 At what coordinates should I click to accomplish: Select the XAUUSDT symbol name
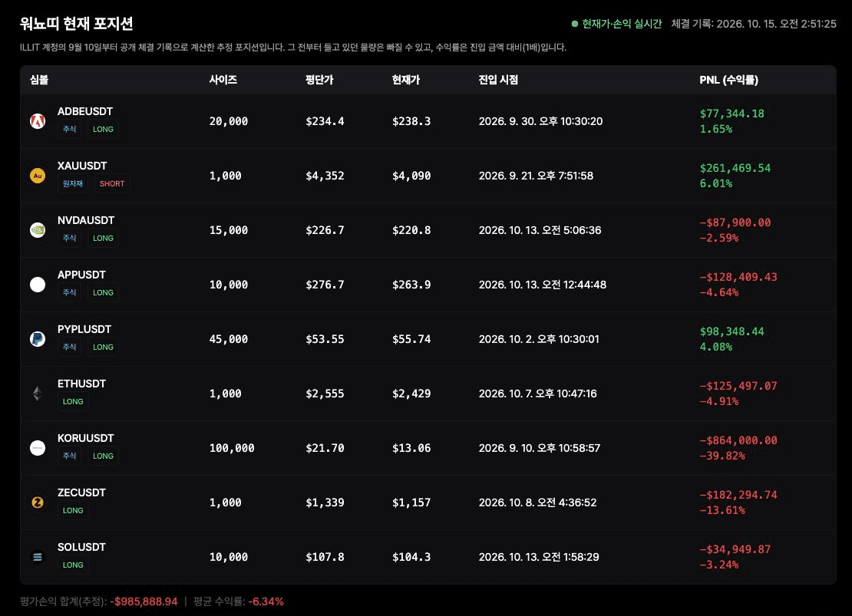pos(83,166)
